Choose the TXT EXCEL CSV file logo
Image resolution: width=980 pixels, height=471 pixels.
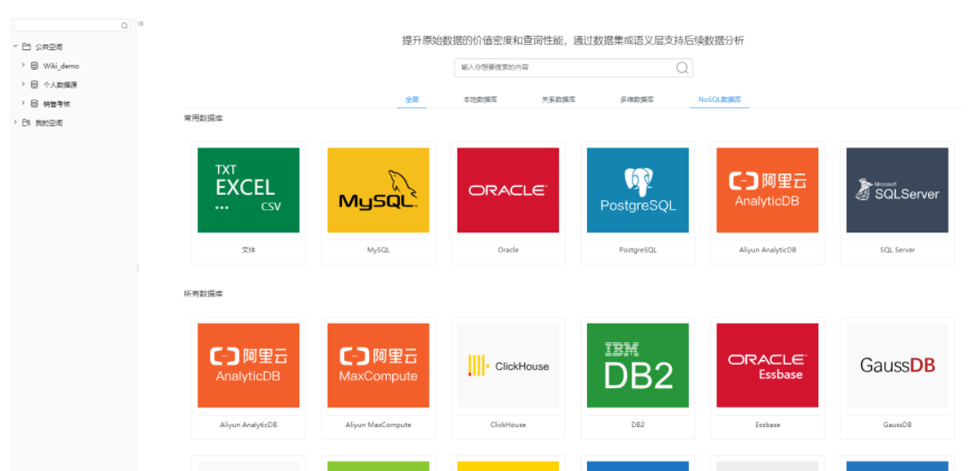(248, 190)
